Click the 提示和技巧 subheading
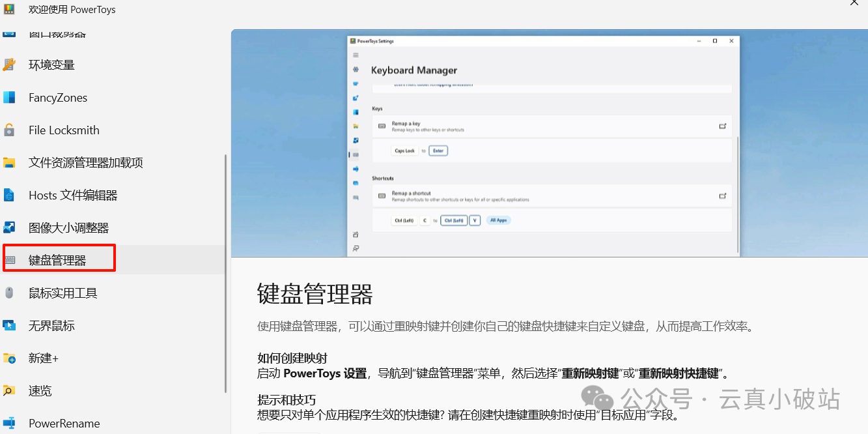 coord(286,399)
